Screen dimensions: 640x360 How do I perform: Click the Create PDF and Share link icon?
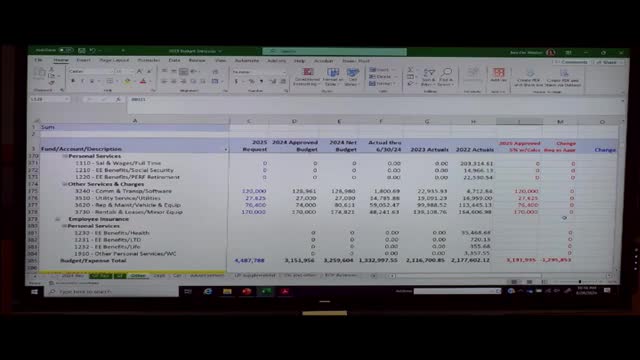530,77
